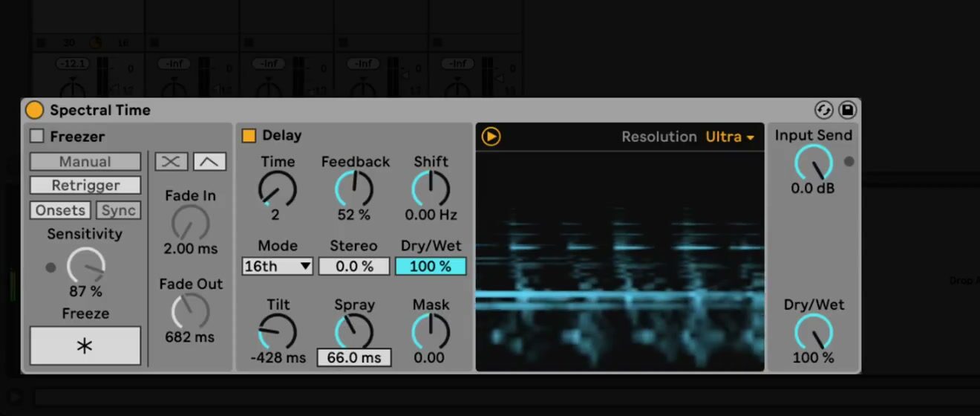Click the Delay Time knob
This screenshot has width=980, height=416.
277,189
